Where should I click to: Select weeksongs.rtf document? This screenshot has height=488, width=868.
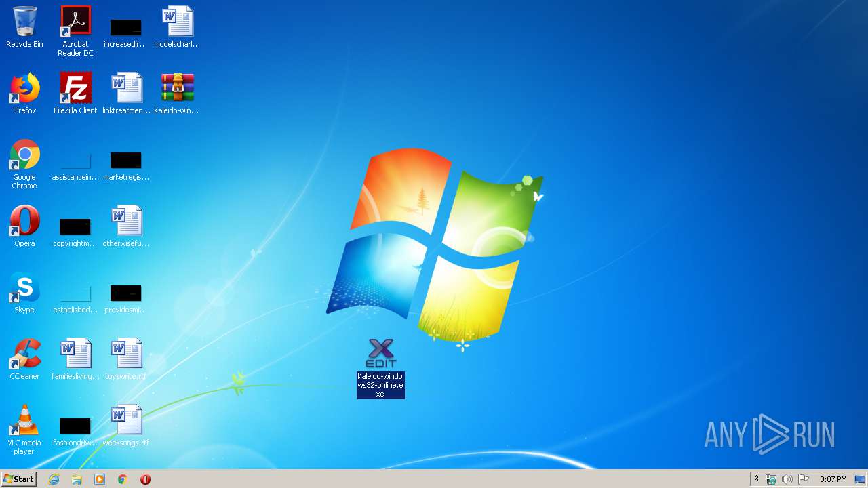[x=126, y=426]
